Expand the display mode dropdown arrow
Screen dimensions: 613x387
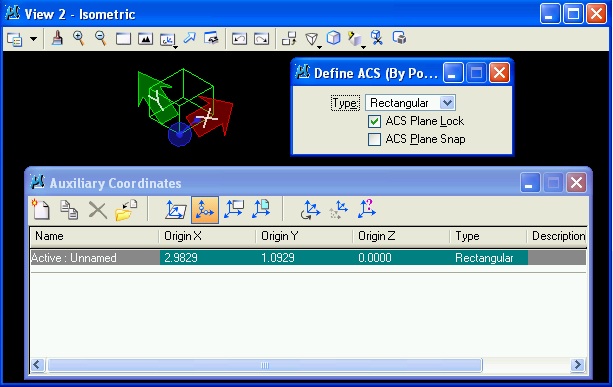pyautogui.click(x=319, y=47)
